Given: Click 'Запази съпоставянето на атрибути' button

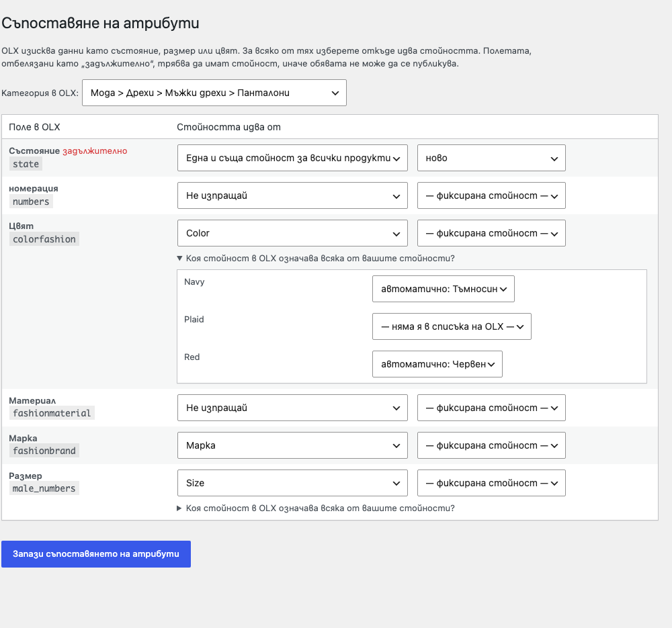Looking at the screenshot, I should [x=96, y=554].
